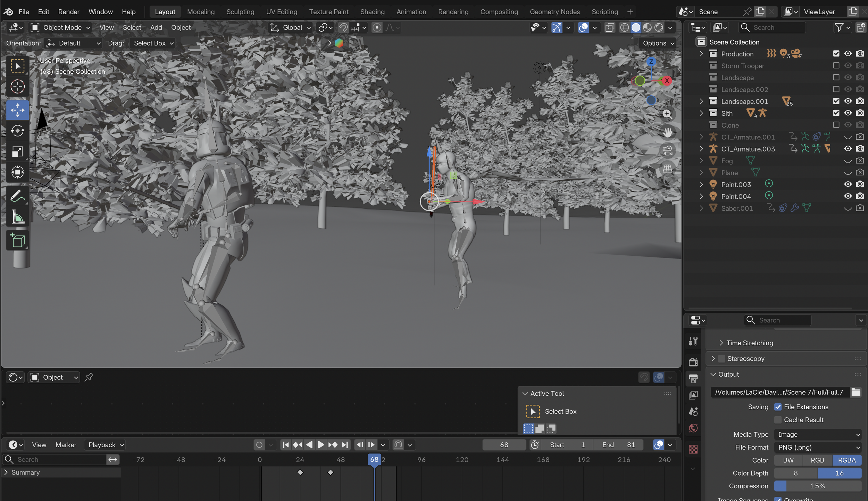Open the Render menu
The image size is (868, 501).
click(x=69, y=12)
